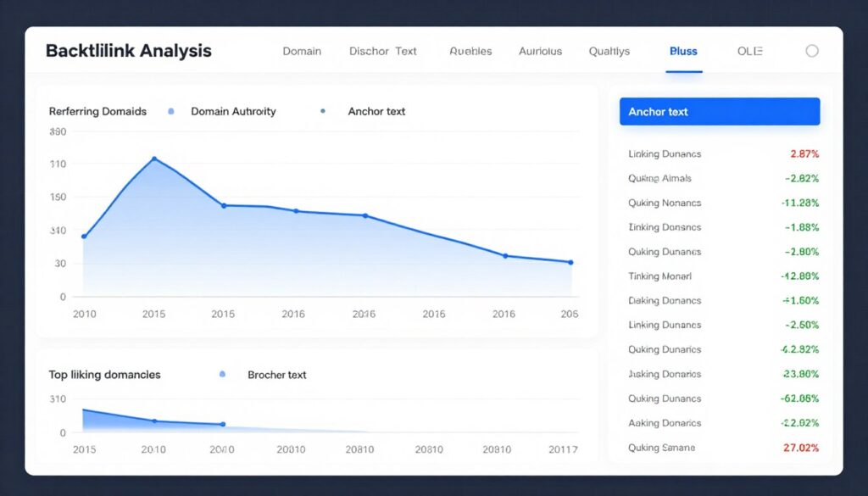Click the Top liiking domancies title
Screen dimensions: 868x496
tap(104, 375)
